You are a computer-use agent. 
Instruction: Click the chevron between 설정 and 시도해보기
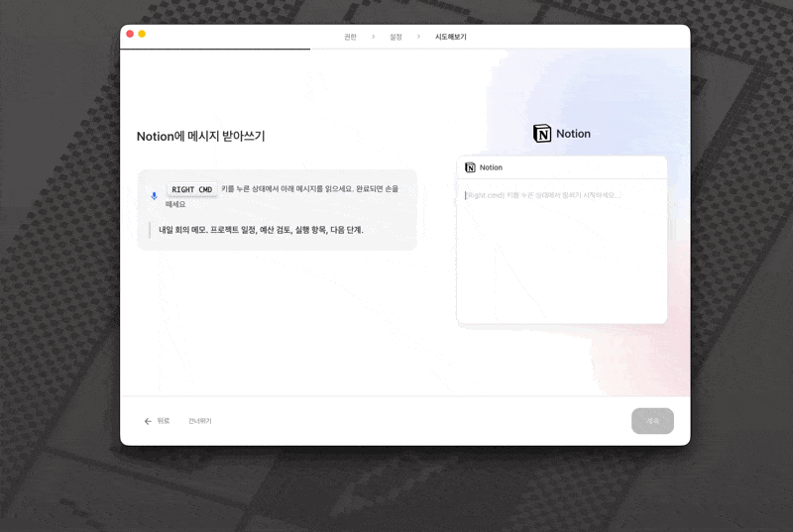click(418, 37)
